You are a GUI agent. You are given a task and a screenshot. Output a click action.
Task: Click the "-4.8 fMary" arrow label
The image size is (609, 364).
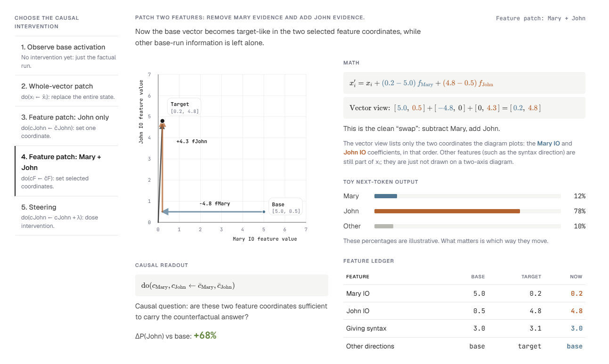point(215,203)
